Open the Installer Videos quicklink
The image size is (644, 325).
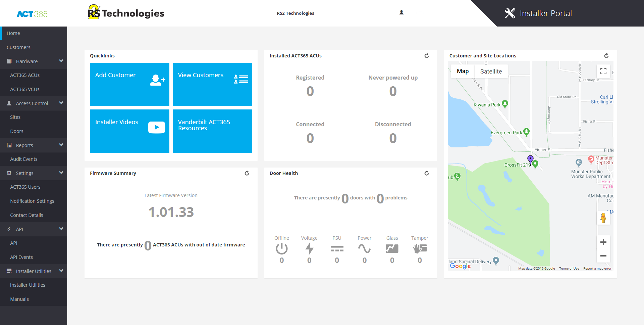pos(129,131)
